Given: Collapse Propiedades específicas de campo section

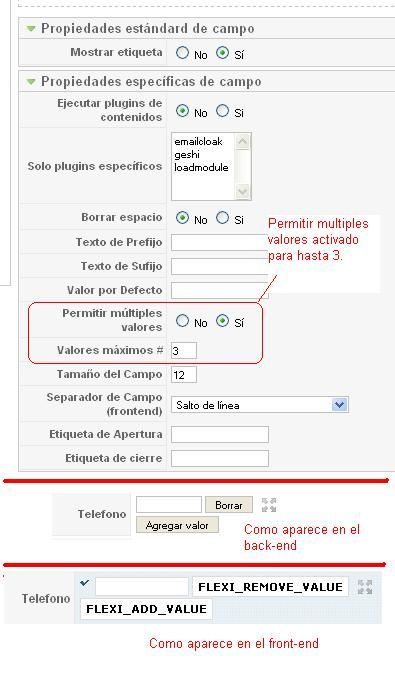Looking at the screenshot, I should tap(31, 82).
